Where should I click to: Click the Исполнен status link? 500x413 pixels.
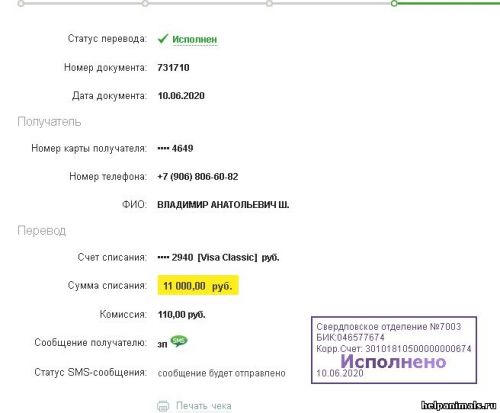(x=195, y=39)
